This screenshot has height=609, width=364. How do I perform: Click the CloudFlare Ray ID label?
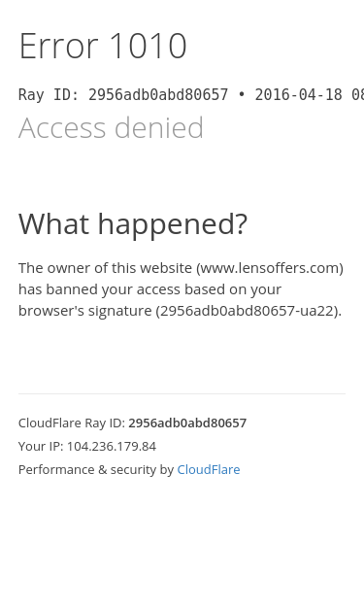click(x=72, y=423)
